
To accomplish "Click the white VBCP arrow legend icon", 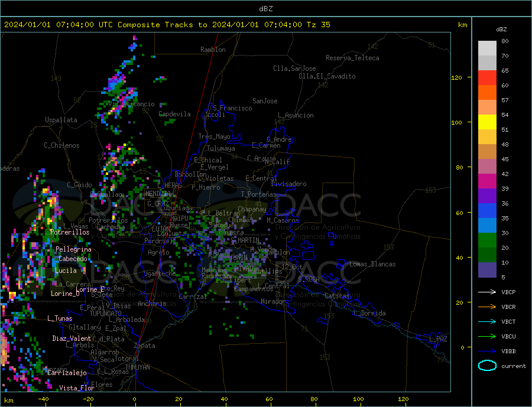I will point(487,292).
